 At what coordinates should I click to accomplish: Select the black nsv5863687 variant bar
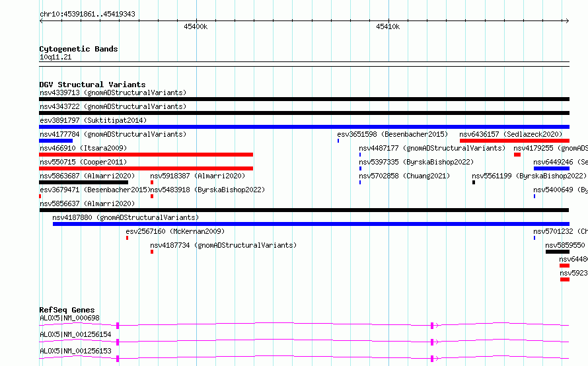84,182
